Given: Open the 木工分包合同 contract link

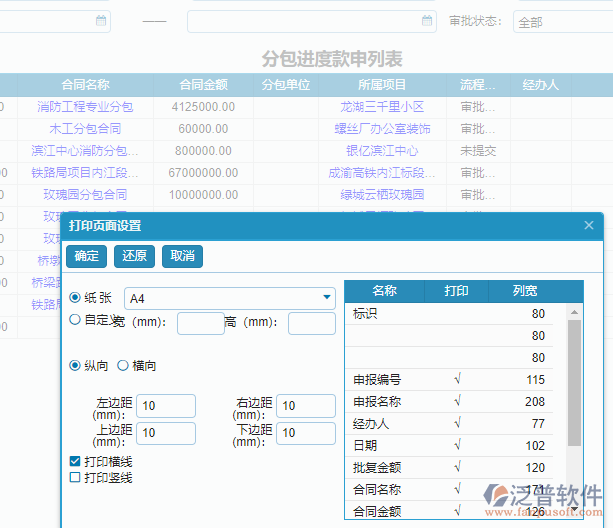Looking at the screenshot, I should coord(85,129).
